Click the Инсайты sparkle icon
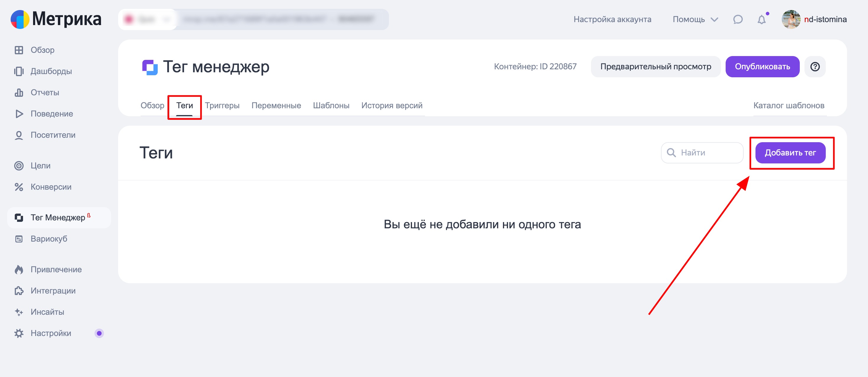This screenshot has height=377, width=868. pos(19,312)
